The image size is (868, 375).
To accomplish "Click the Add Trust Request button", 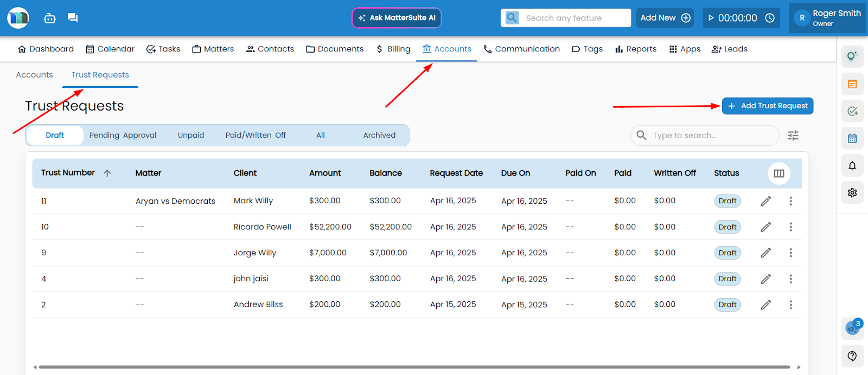I will point(767,106).
